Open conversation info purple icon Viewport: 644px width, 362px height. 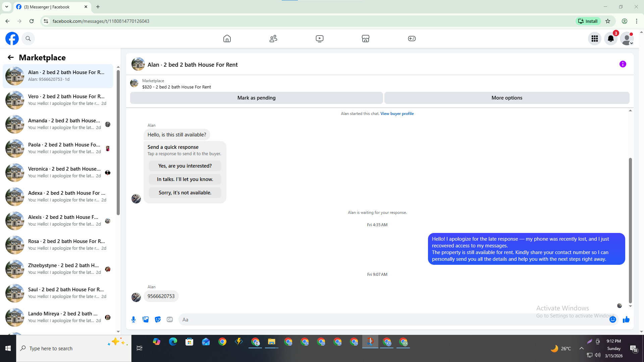(623, 64)
